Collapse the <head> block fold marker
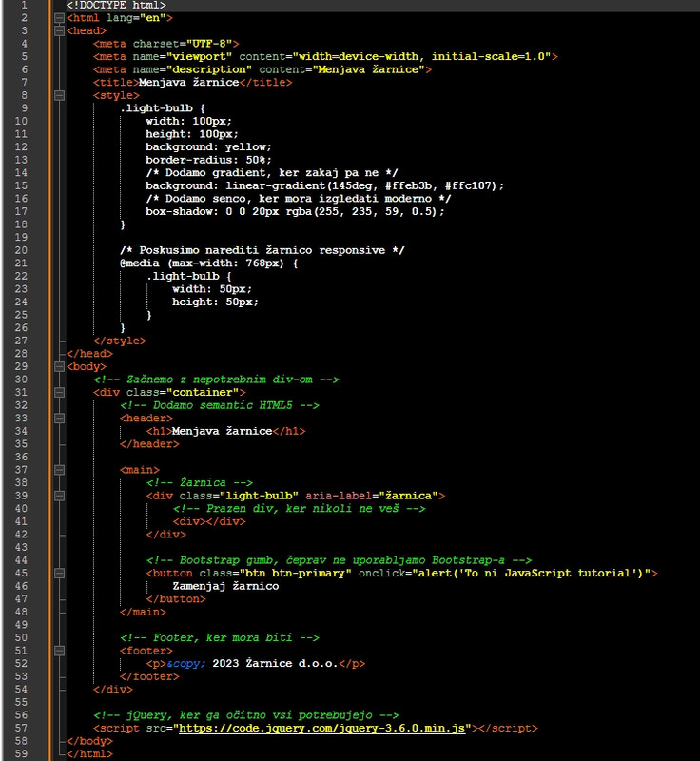The width and height of the screenshot is (700, 761). [59, 31]
